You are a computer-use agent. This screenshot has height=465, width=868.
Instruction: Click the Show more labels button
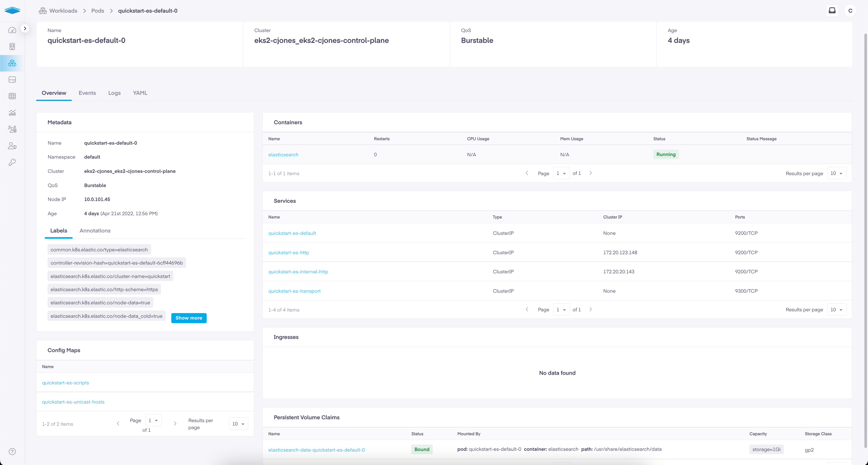click(x=189, y=318)
